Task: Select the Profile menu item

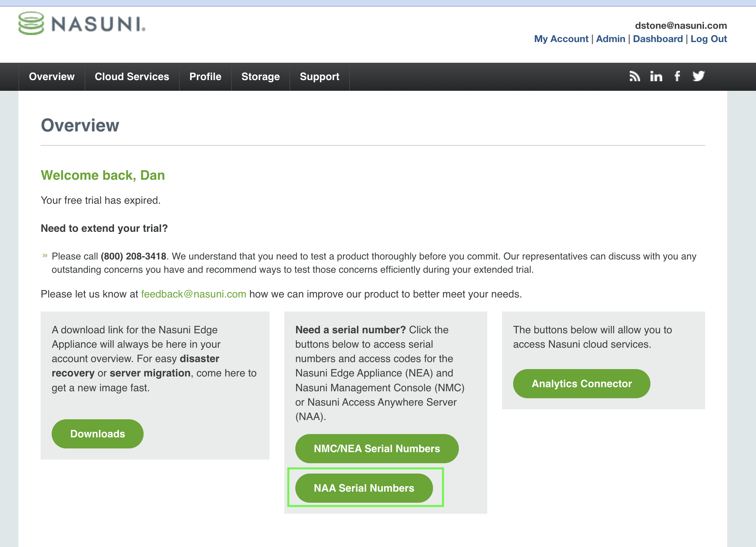Action: [205, 76]
